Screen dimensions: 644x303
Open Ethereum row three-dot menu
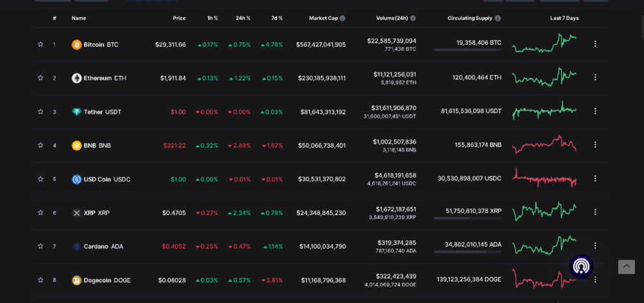pos(595,77)
